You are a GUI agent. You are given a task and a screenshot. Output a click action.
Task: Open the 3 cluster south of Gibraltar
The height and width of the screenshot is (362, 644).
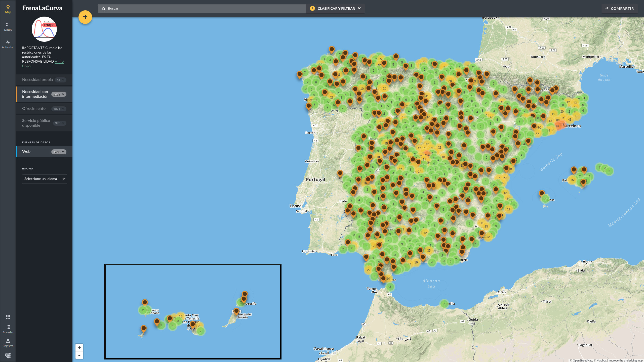pos(390,287)
